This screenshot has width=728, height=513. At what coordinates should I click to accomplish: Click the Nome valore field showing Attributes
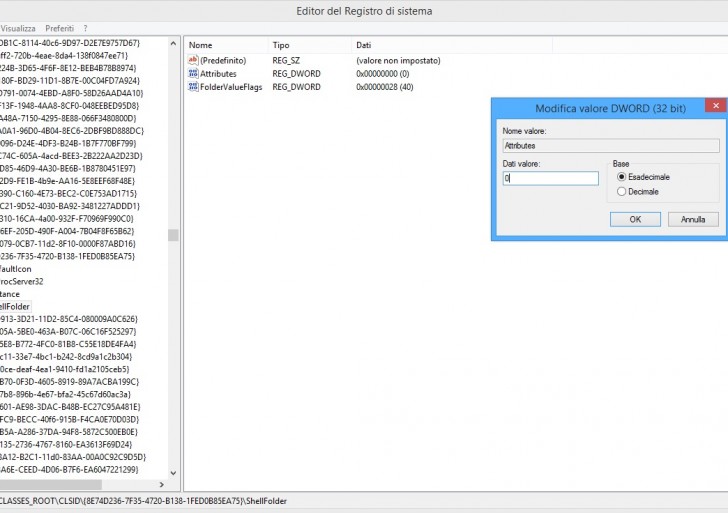point(608,145)
